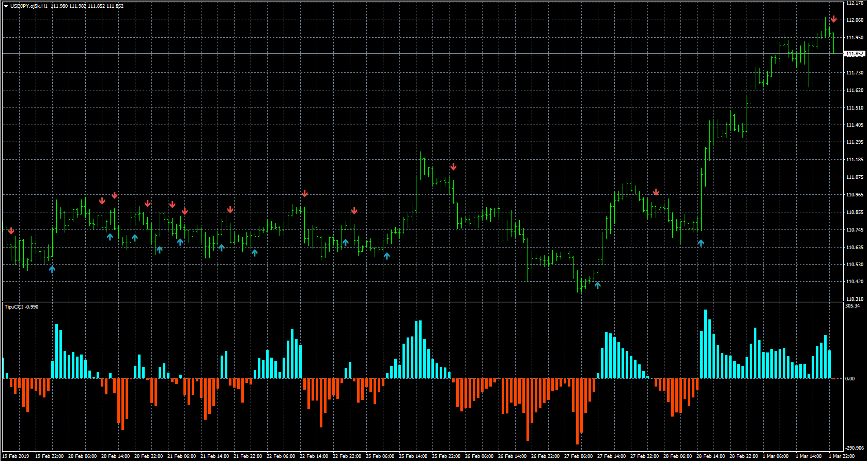The width and height of the screenshot is (868, 461).
Task: Click the blue buy arrow above 25 Feb 06:00
Action: pyautogui.click(x=387, y=256)
